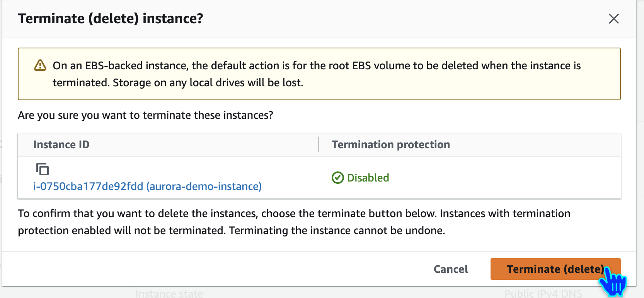This screenshot has height=298, width=644.
Task: Click the "cannot be undone" confirmation paragraph
Action: pyautogui.click(x=294, y=222)
